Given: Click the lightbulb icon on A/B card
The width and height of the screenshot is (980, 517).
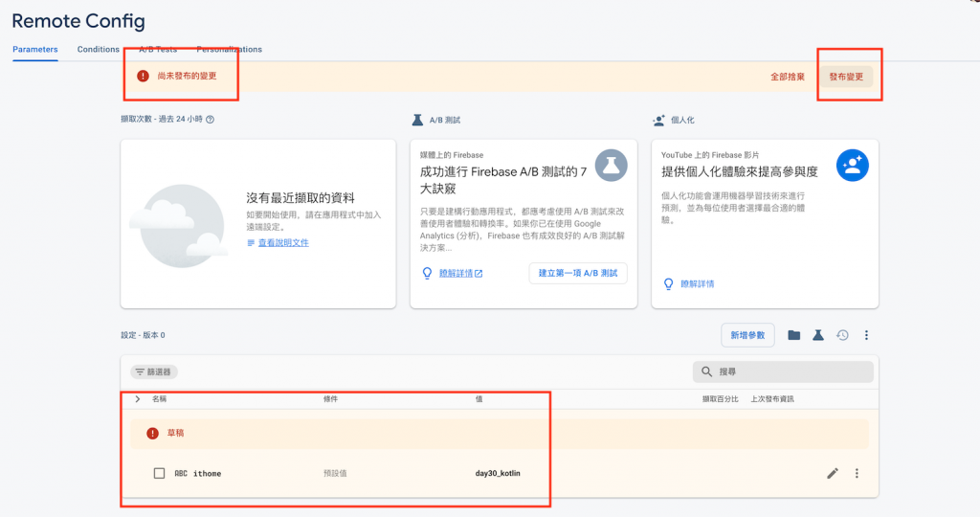Looking at the screenshot, I should click(427, 273).
